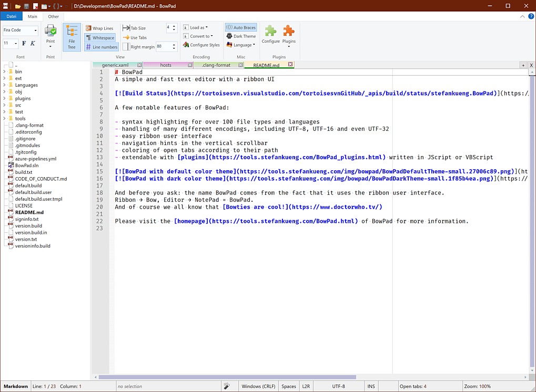Toggle bold font button F
Screen dimensions: 536x392
24,44
